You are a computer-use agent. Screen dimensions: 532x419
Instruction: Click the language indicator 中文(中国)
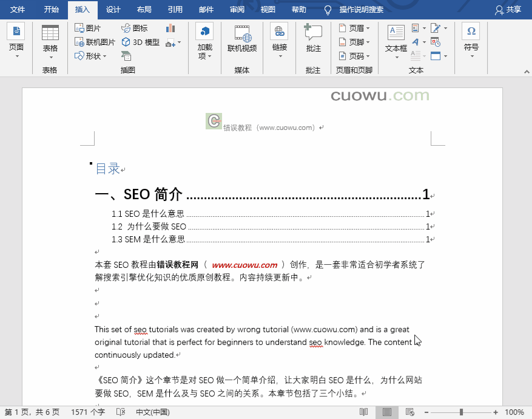[x=153, y=412]
